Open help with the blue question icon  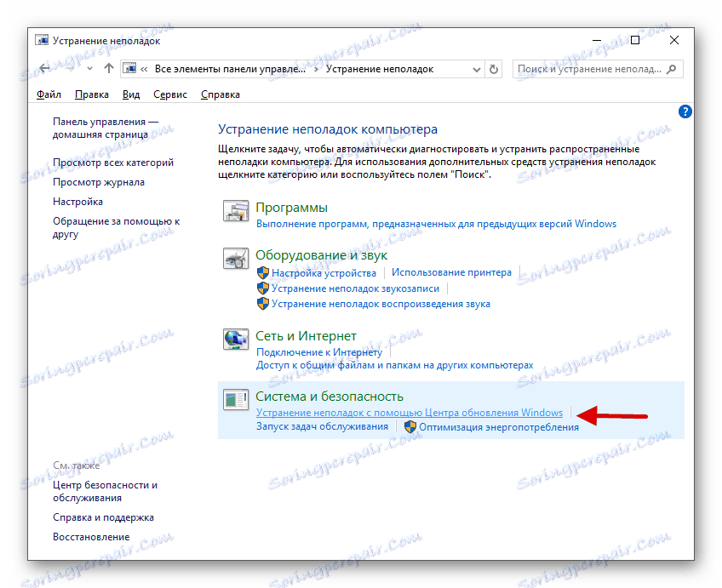coord(685,111)
